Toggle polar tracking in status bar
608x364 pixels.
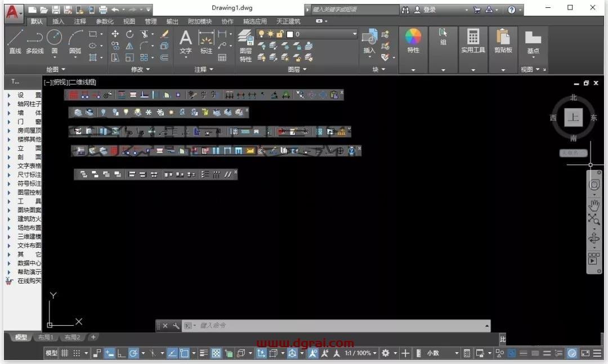(x=133, y=353)
